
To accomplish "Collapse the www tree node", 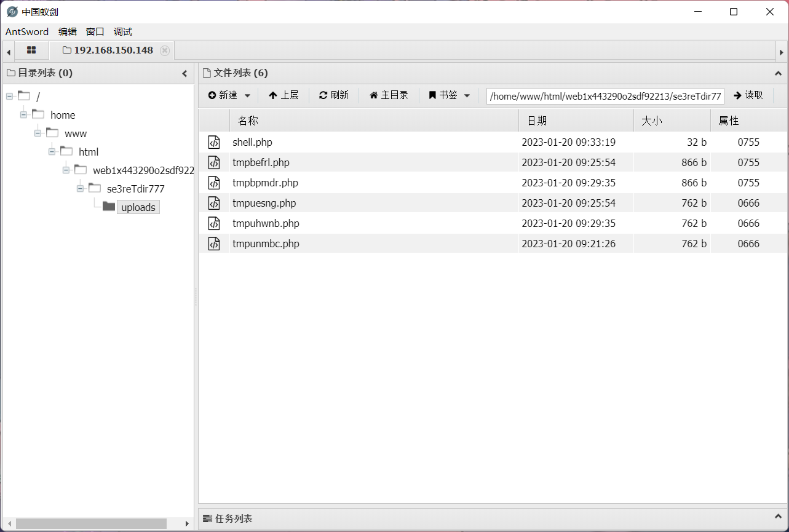I will pyautogui.click(x=38, y=133).
